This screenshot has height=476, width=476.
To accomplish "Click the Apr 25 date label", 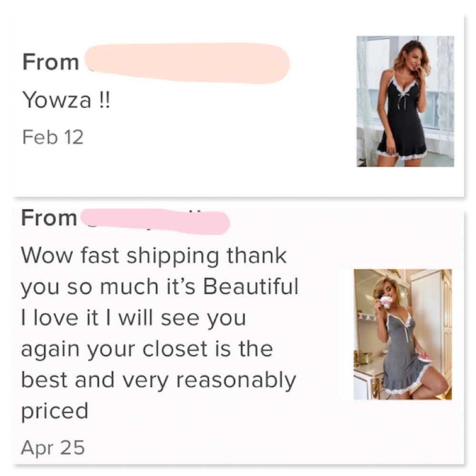I will [52, 447].
